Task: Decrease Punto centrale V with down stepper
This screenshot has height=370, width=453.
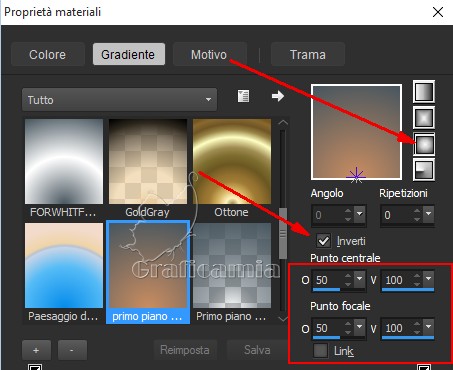Action: [x=417, y=284]
